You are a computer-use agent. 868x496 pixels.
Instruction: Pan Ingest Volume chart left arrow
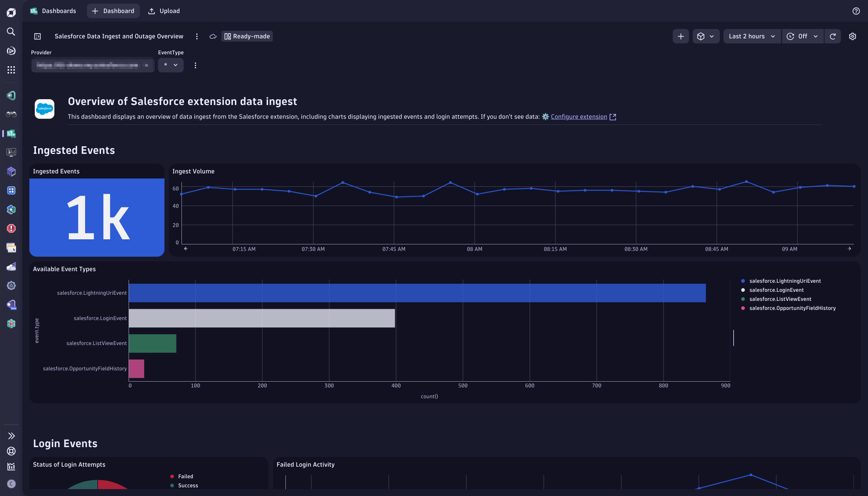[x=186, y=248]
